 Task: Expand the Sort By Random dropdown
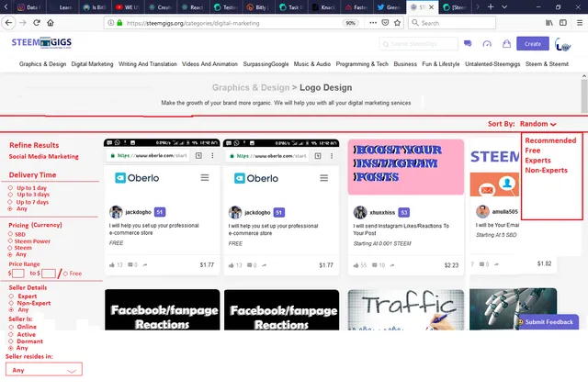click(537, 124)
